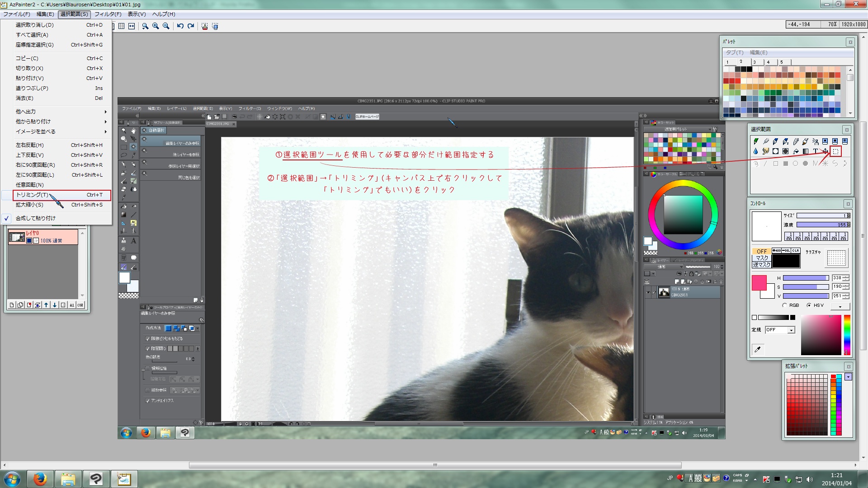
Task: Pick the eyedropper tool in the Control panel
Action: 758,349
